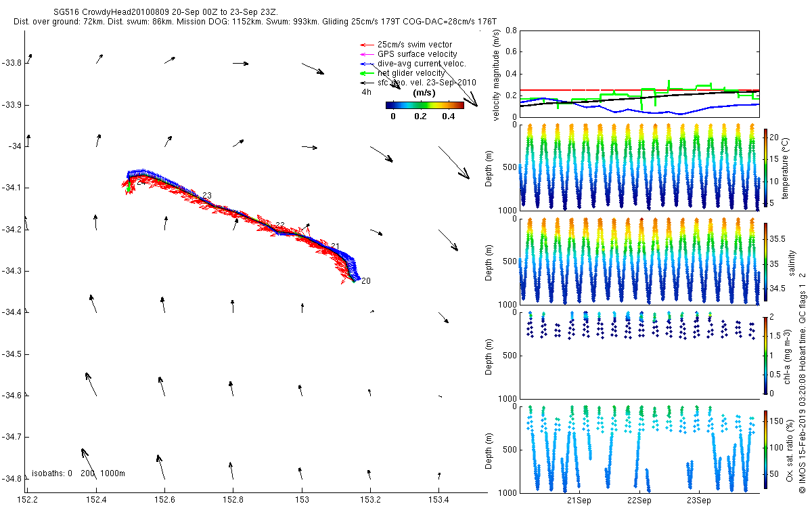
Task: Click the 'Ox. sat. ratio (%)' colorbar label
Action: pyautogui.click(x=790, y=449)
